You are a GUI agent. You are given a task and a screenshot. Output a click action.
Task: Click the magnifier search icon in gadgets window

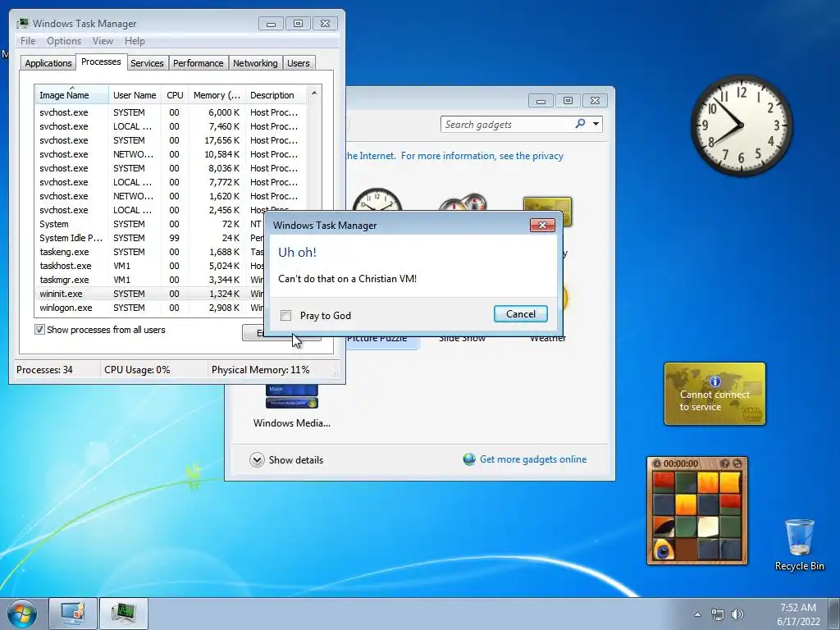[x=580, y=124]
